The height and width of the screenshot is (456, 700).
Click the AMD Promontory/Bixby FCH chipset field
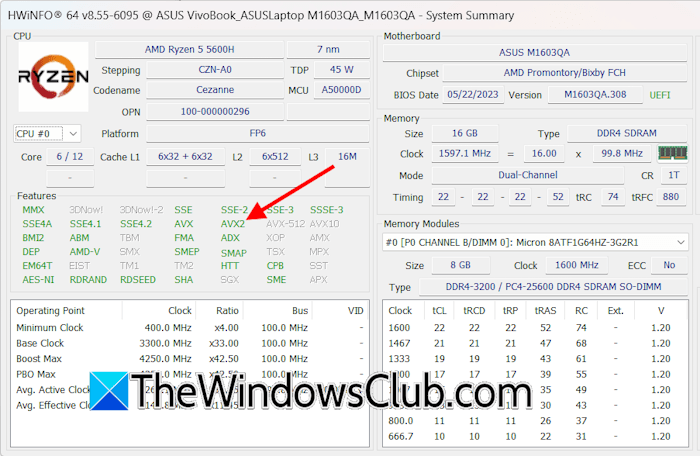(x=564, y=73)
